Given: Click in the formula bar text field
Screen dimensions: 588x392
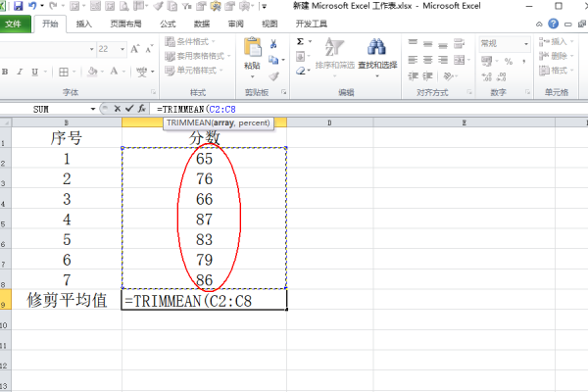Looking at the screenshot, I should click(368, 109).
